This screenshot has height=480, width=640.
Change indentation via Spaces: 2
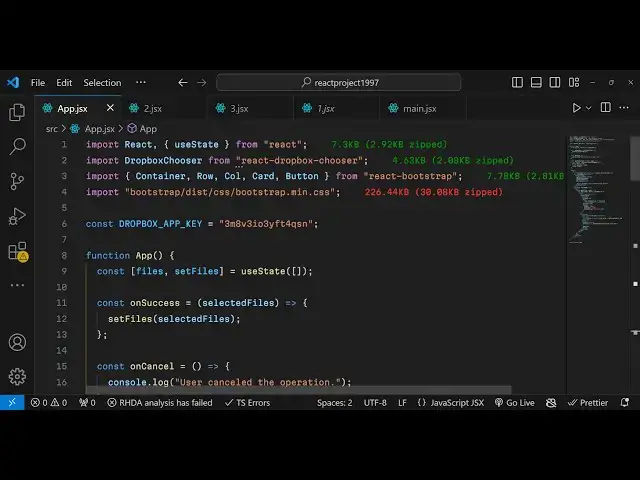[x=335, y=402]
